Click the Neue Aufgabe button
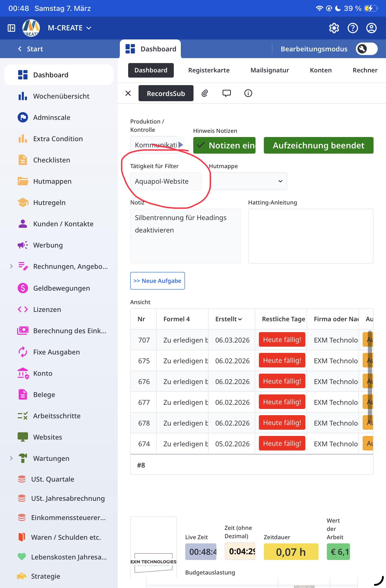Screen dimensions: 386x588 (157, 281)
